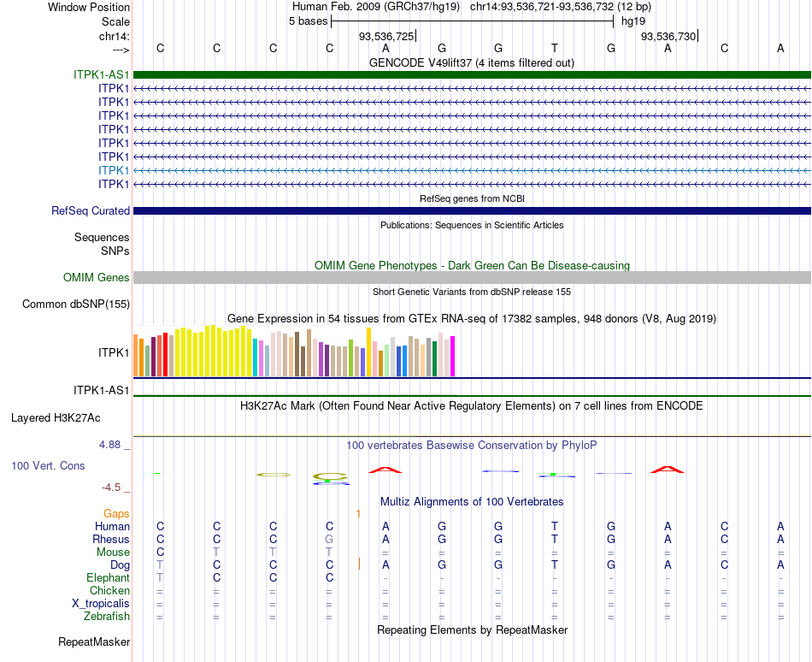Click the Rhesus alignment row label
This screenshot has width=812, height=662.
pyautogui.click(x=111, y=539)
